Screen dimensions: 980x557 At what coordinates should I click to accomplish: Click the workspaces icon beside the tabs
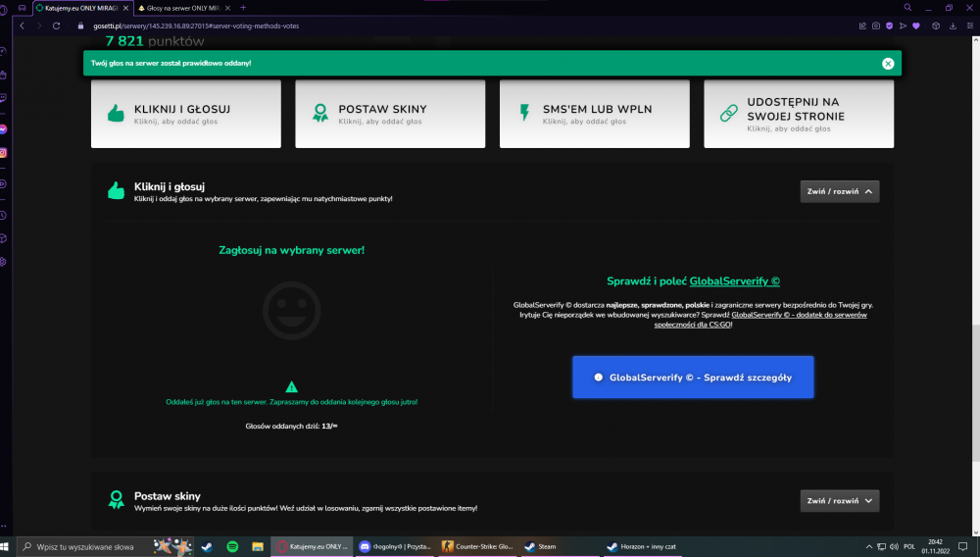pos(22,8)
